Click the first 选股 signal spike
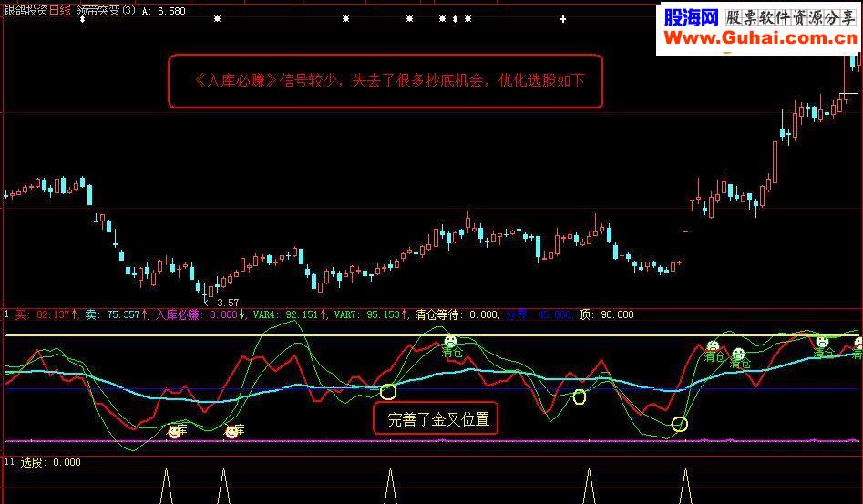The width and height of the screenshot is (863, 504). coord(166,486)
